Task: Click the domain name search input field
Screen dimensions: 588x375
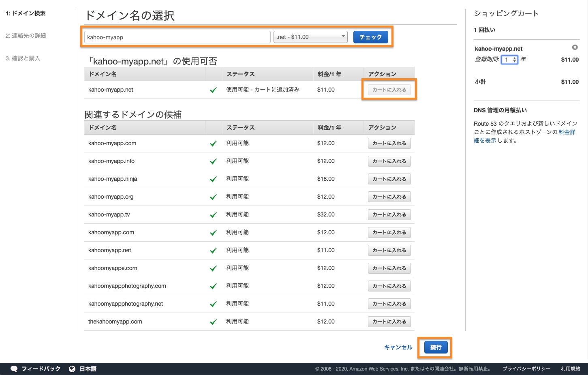Action: [177, 37]
